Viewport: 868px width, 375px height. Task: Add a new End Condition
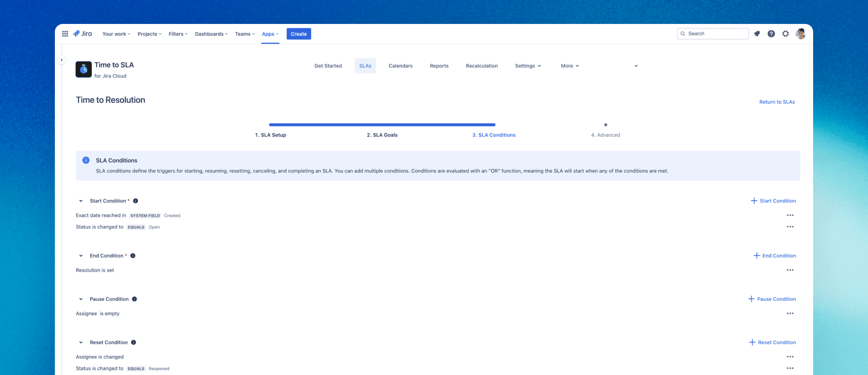point(774,256)
